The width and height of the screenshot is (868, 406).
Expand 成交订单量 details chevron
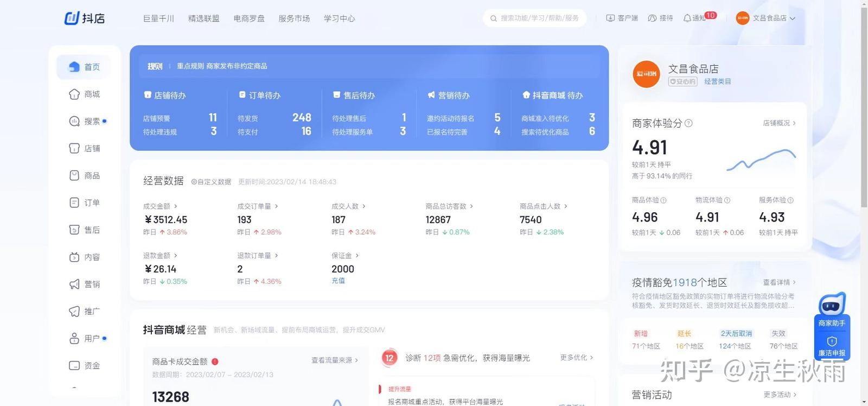276,206
